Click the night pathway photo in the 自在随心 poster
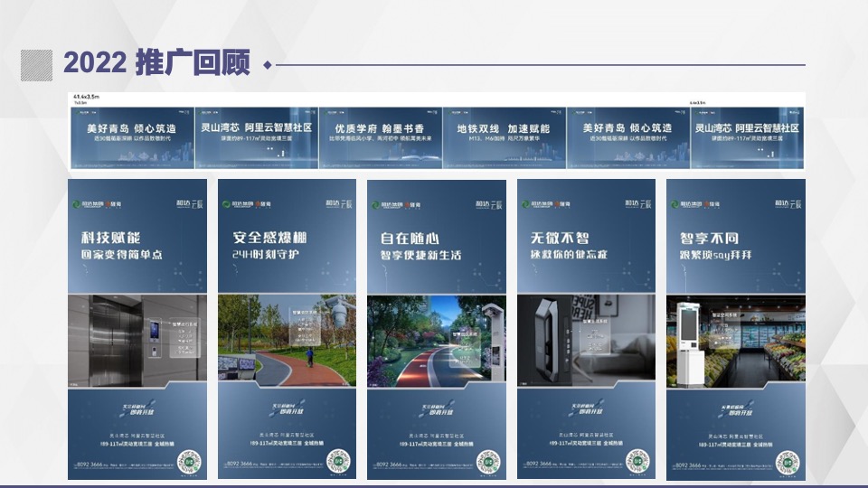The width and height of the screenshot is (868, 488). (x=436, y=342)
